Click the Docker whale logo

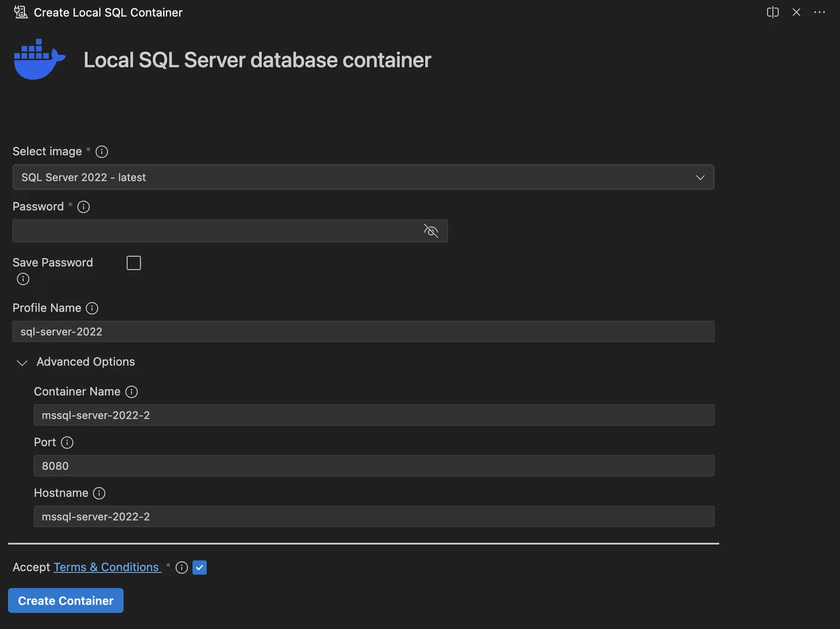pyautogui.click(x=39, y=59)
